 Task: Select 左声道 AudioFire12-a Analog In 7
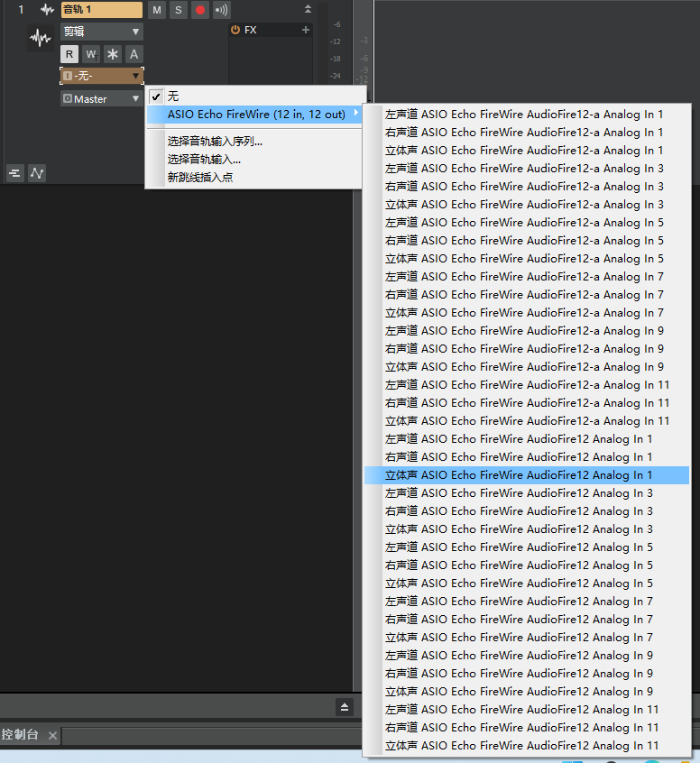click(527, 276)
